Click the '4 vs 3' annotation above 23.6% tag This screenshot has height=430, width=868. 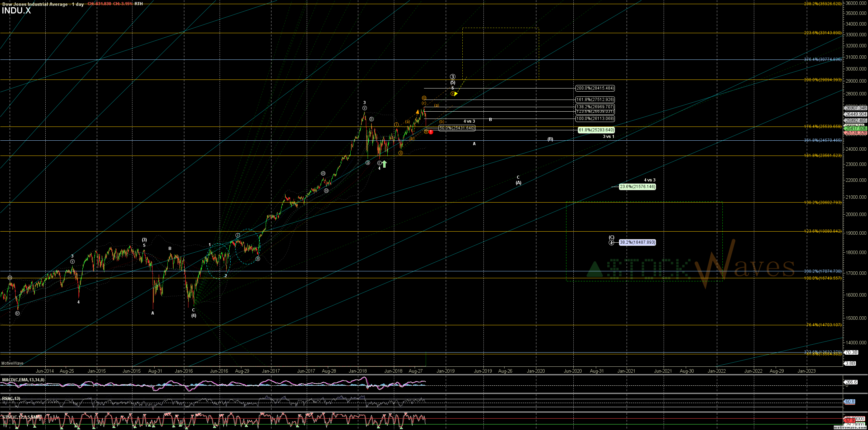tap(650, 180)
